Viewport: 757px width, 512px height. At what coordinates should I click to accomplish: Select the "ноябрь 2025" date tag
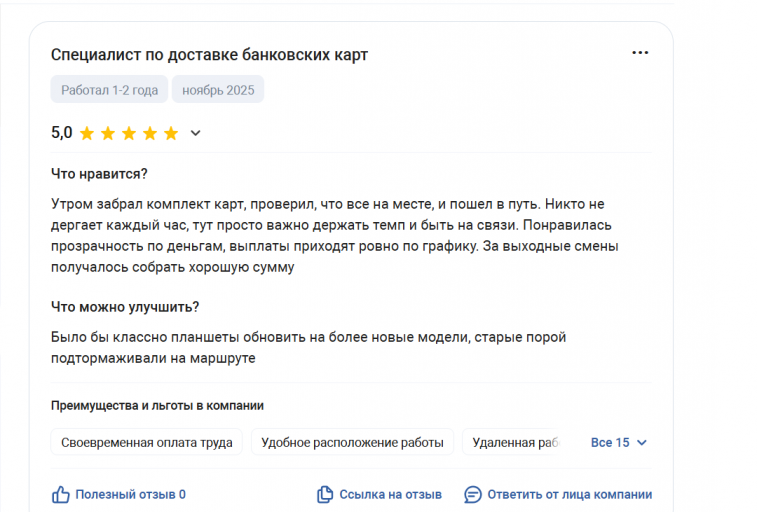217,90
